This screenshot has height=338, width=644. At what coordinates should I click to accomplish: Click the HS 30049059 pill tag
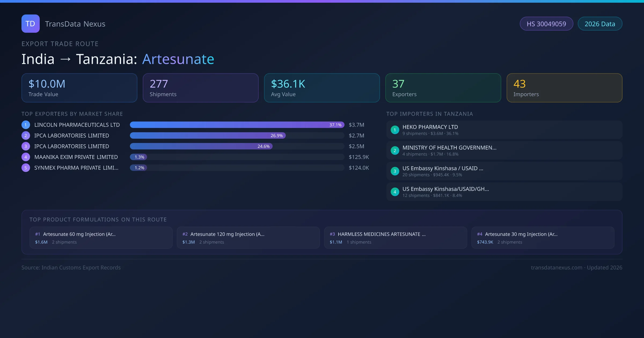click(x=546, y=24)
